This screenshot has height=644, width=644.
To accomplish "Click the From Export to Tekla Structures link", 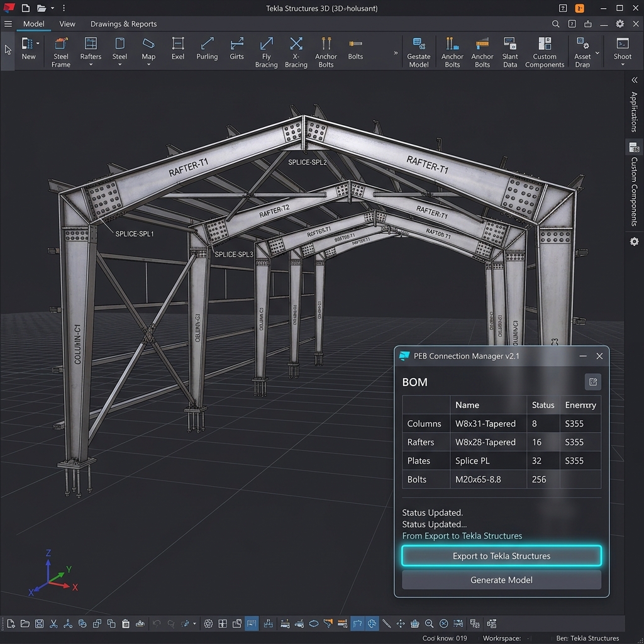I will [462, 536].
